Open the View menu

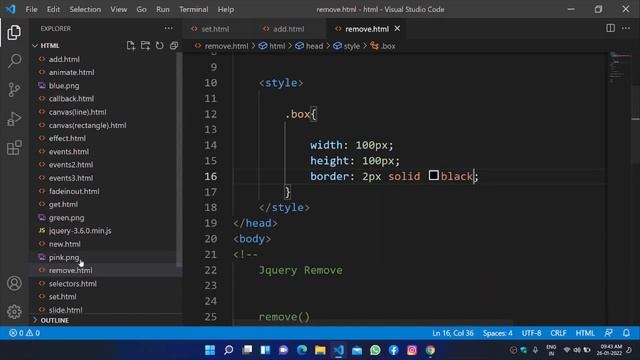click(118, 9)
